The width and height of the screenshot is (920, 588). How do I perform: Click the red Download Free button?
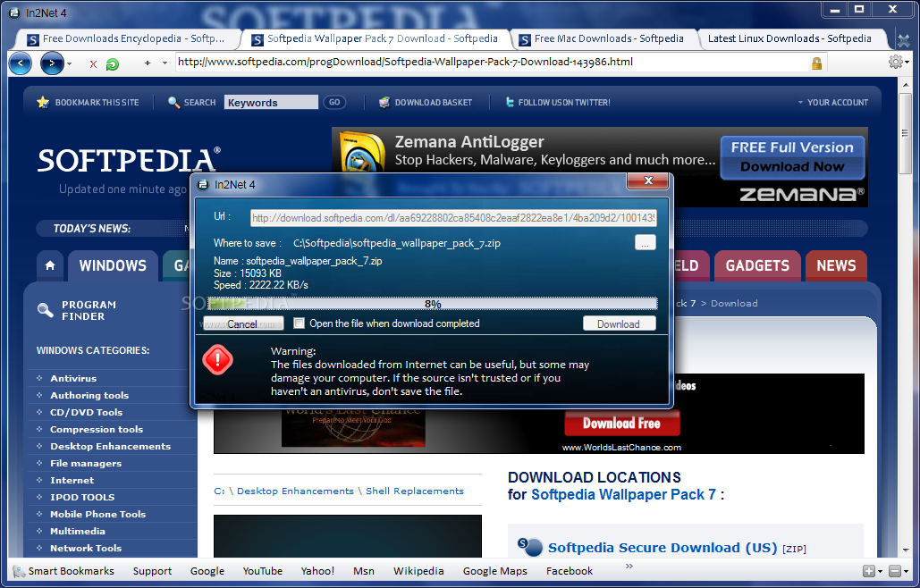tap(622, 423)
